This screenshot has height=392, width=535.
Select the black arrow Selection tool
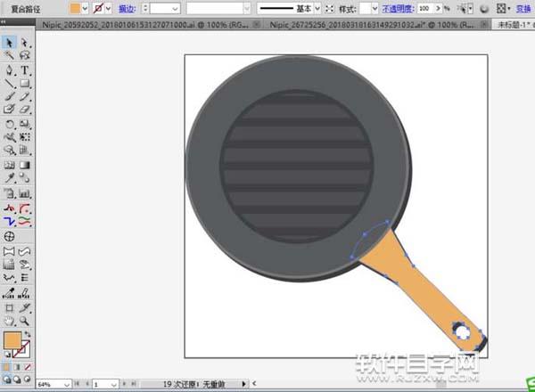[x=9, y=43]
